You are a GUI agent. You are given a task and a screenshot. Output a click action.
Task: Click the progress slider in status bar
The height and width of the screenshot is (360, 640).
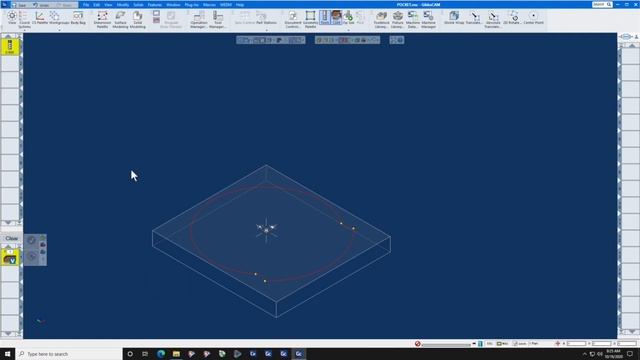click(x=446, y=344)
